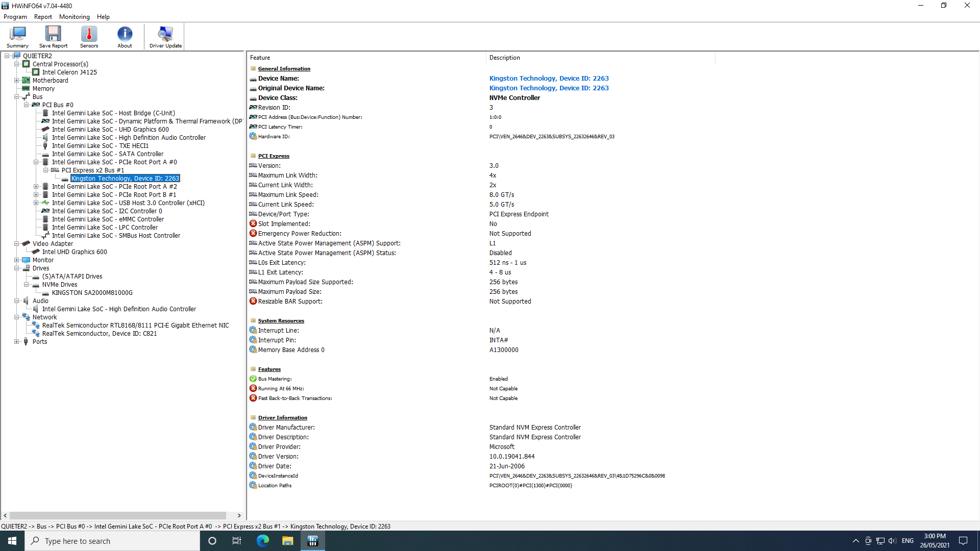
Task: Select Intel UHD Graphics 600 video adapter
Action: coord(75,252)
